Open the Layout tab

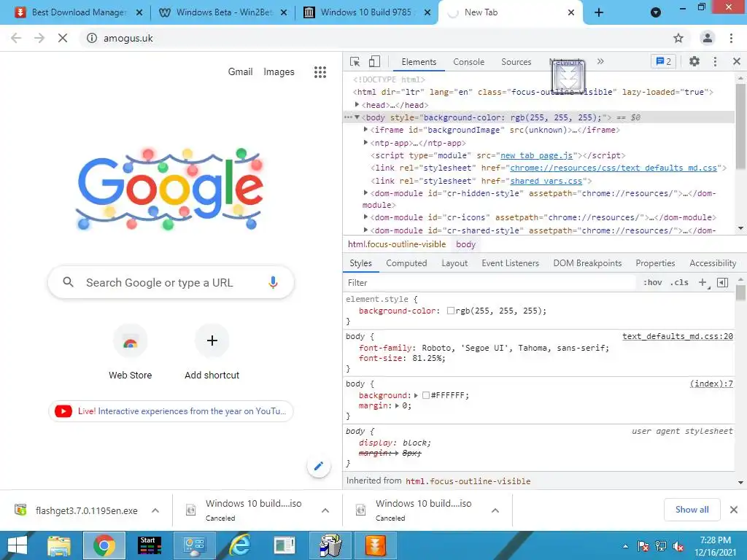[454, 263]
